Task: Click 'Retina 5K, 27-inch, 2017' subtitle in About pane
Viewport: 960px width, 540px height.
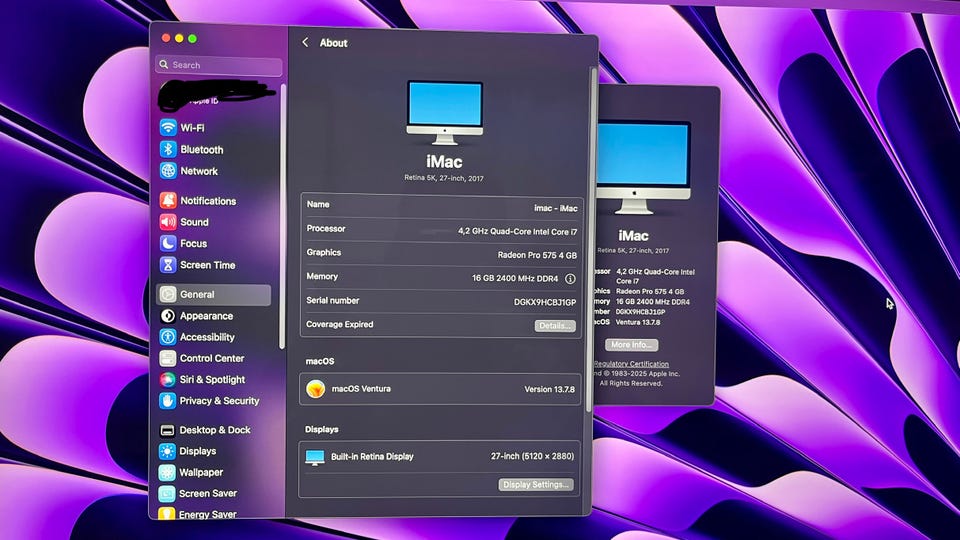Action: click(444, 178)
